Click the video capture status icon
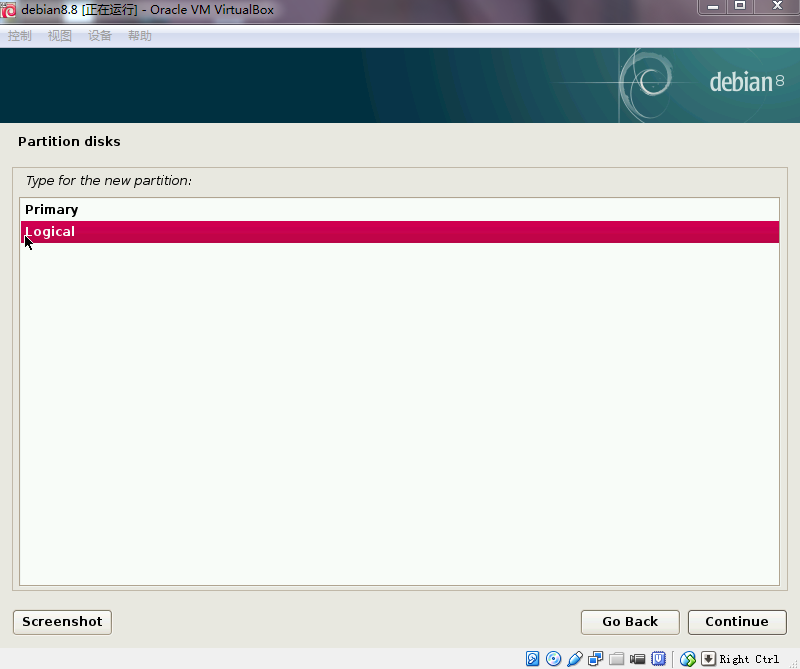Image resolution: width=800 pixels, height=669 pixels. [638, 659]
